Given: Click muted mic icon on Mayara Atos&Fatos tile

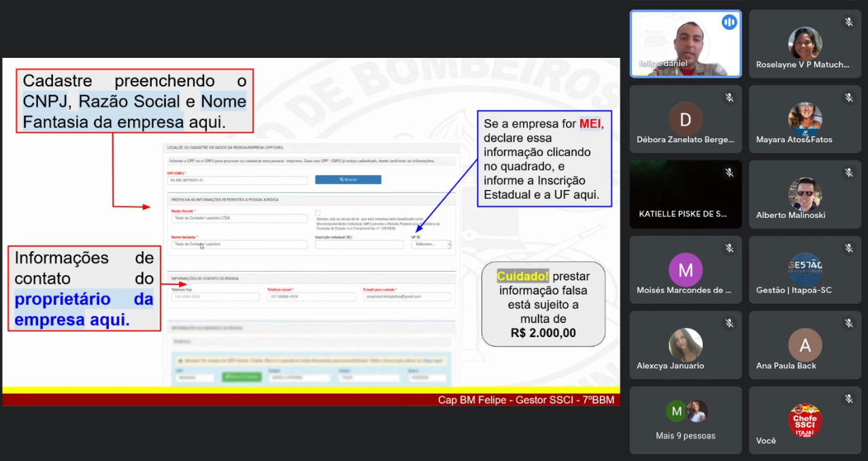Looking at the screenshot, I should click(849, 97).
